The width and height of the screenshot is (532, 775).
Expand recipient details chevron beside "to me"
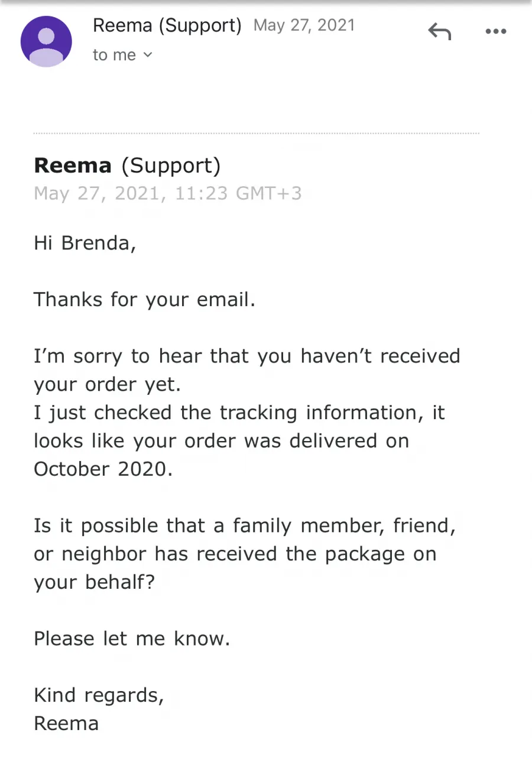point(148,55)
